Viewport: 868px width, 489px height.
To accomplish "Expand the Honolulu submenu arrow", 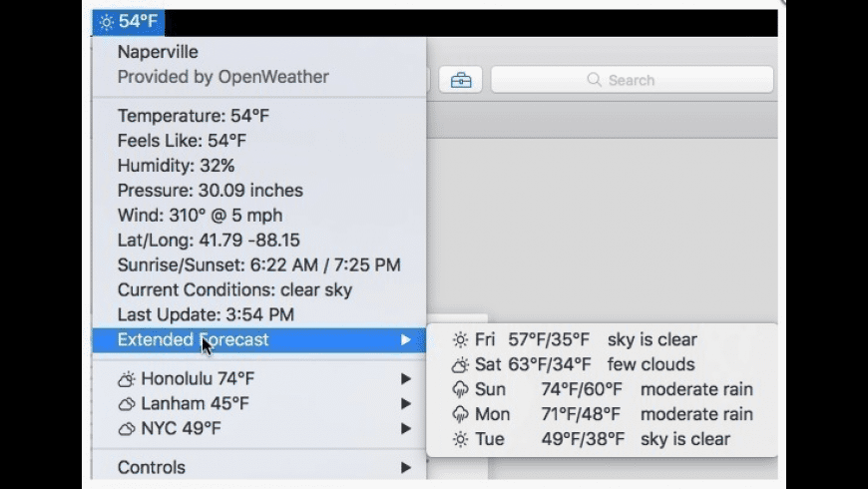I will click(405, 379).
